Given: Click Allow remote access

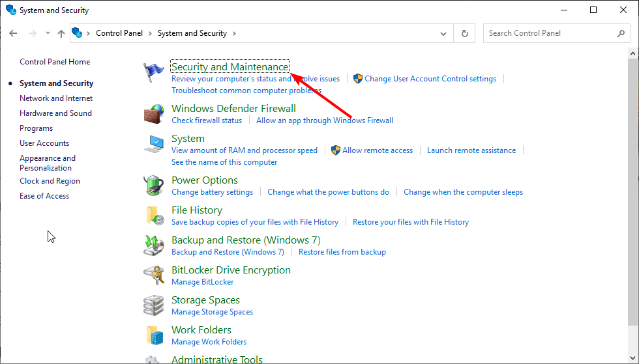Looking at the screenshot, I should point(378,150).
